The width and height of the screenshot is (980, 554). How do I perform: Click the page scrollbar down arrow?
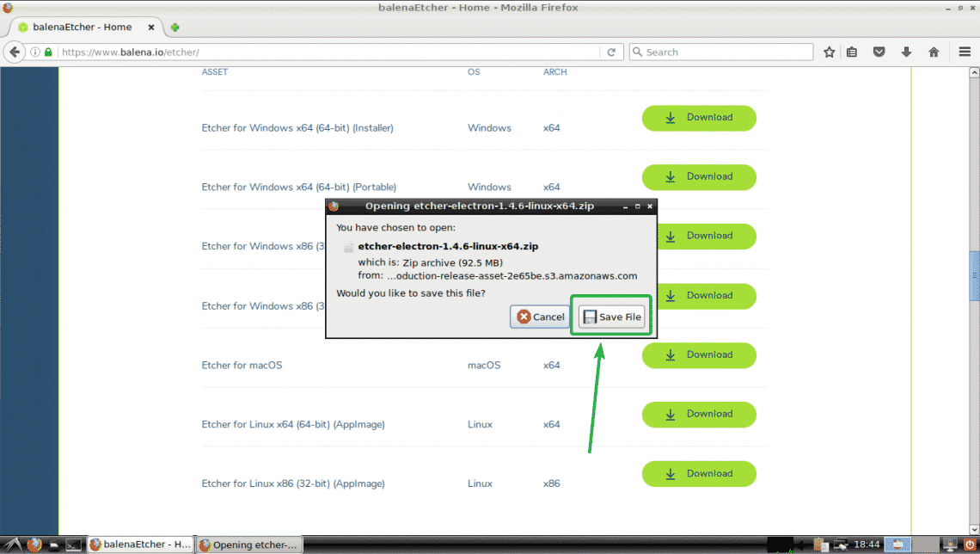pyautogui.click(x=974, y=530)
